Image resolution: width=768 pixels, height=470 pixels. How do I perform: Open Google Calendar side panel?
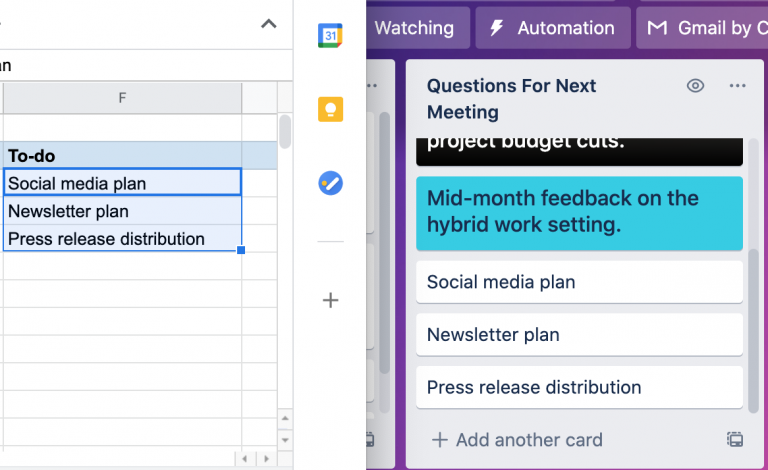(330, 35)
